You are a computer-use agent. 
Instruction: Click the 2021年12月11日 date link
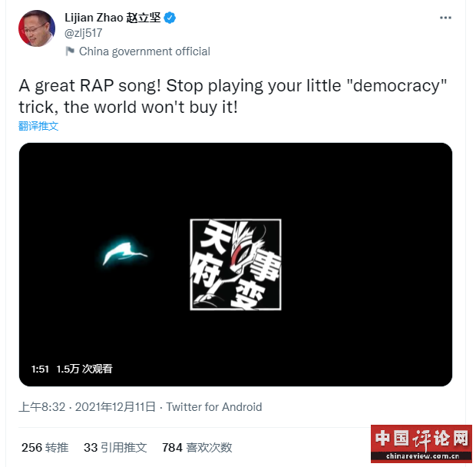[115, 407]
